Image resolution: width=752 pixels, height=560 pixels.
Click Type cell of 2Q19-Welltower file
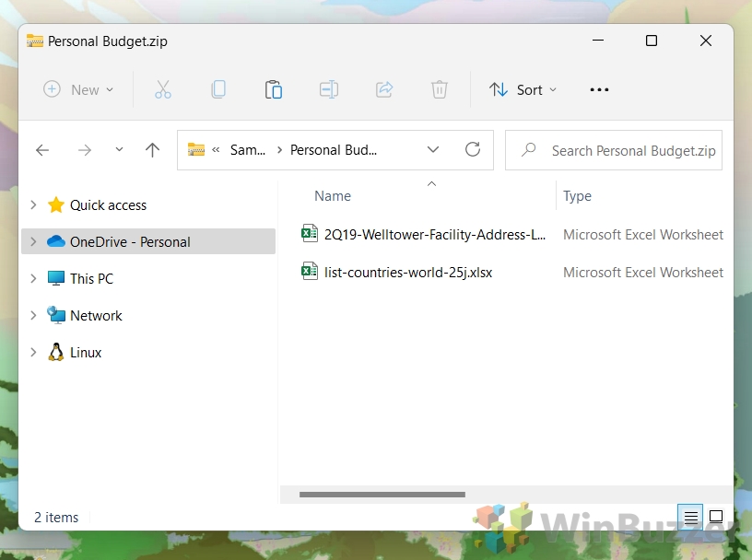click(x=643, y=235)
